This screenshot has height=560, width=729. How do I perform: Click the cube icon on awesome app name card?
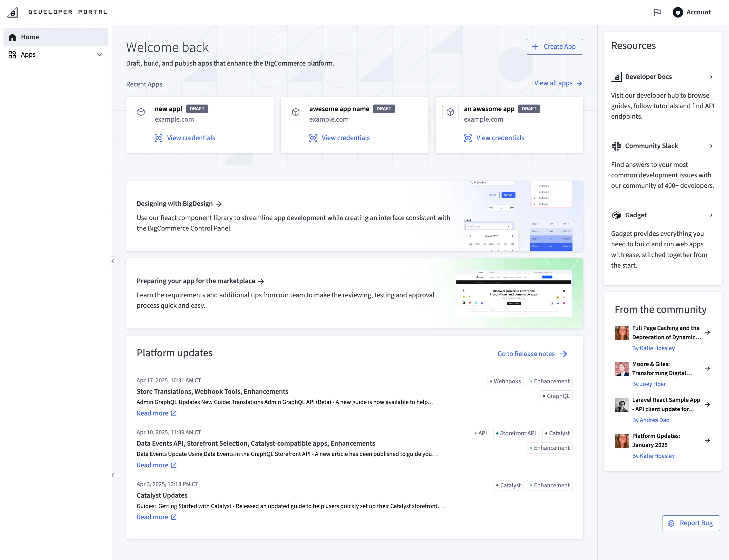[x=296, y=112]
